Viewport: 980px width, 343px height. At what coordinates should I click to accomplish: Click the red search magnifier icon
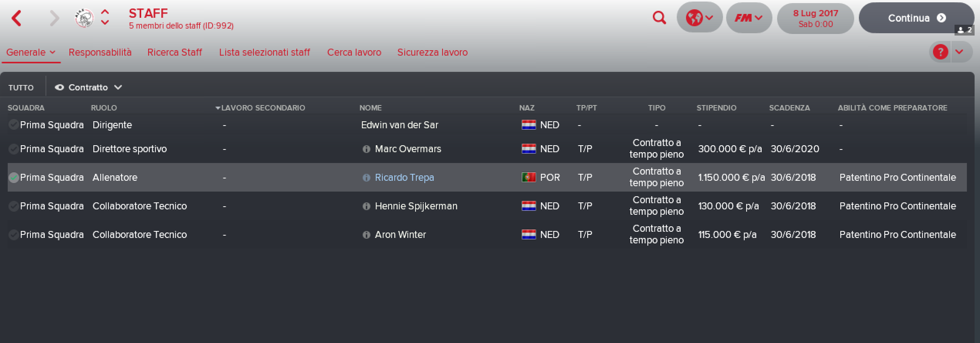tap(659, 18)
